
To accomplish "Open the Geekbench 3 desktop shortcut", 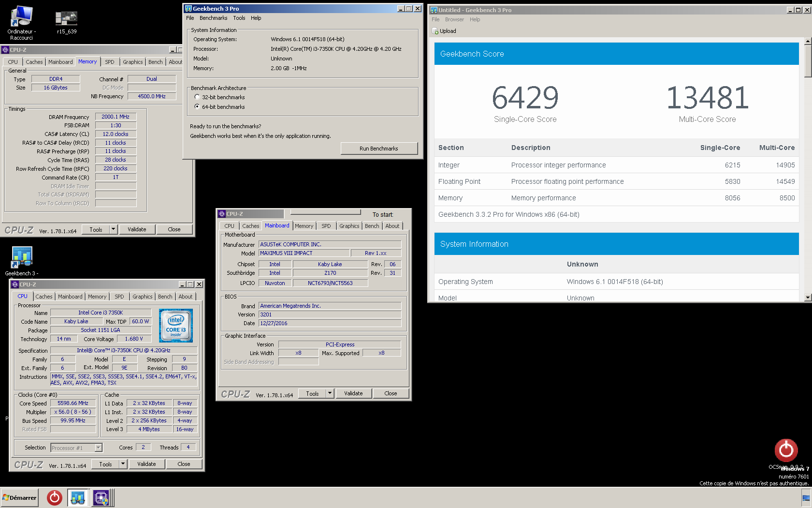I will click(x=22, y=261).
